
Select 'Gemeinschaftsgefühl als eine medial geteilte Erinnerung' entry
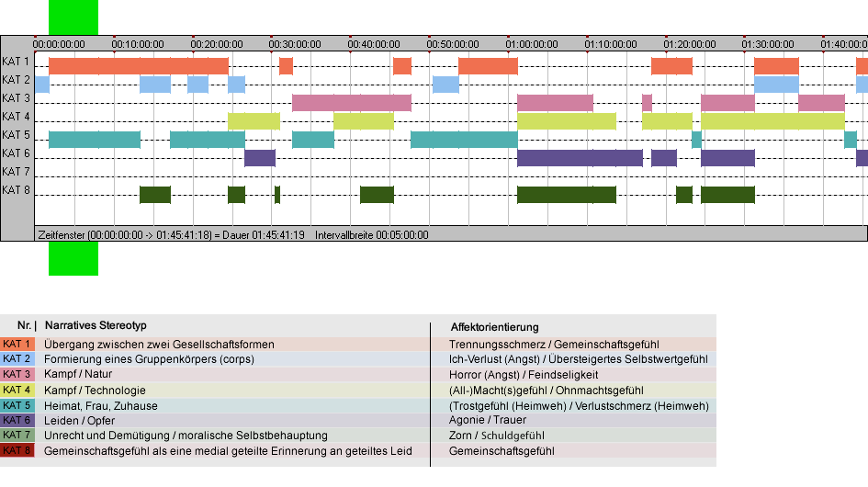click(228, 451)
